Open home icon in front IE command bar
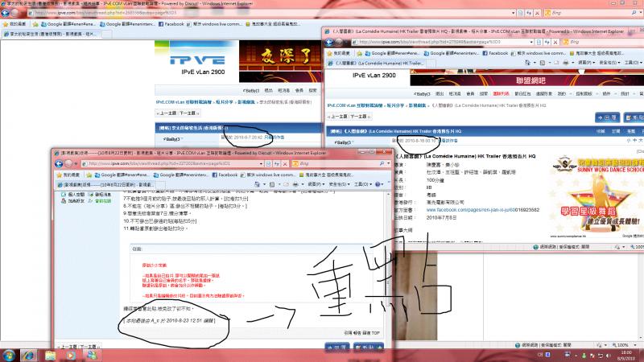Viewport: 644px width, 362px height. 257,185
